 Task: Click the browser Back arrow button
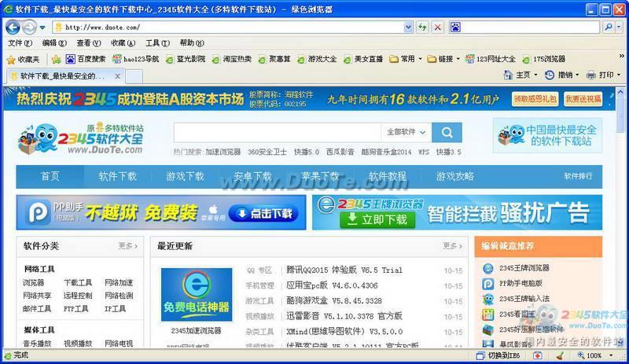[x=13, y=28]
